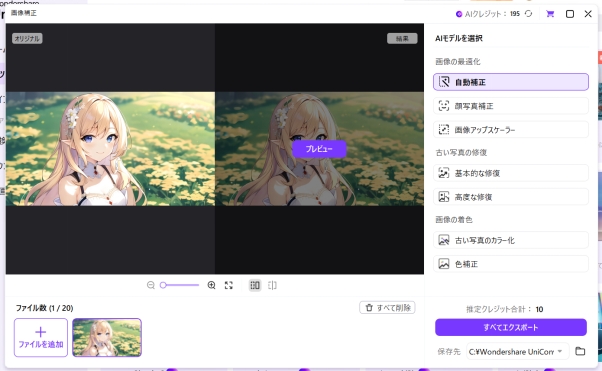Switch to split-slider comparison view
The width and height of the screenshot is (602, 371).
pyautogui.click(x=272, y=285)
